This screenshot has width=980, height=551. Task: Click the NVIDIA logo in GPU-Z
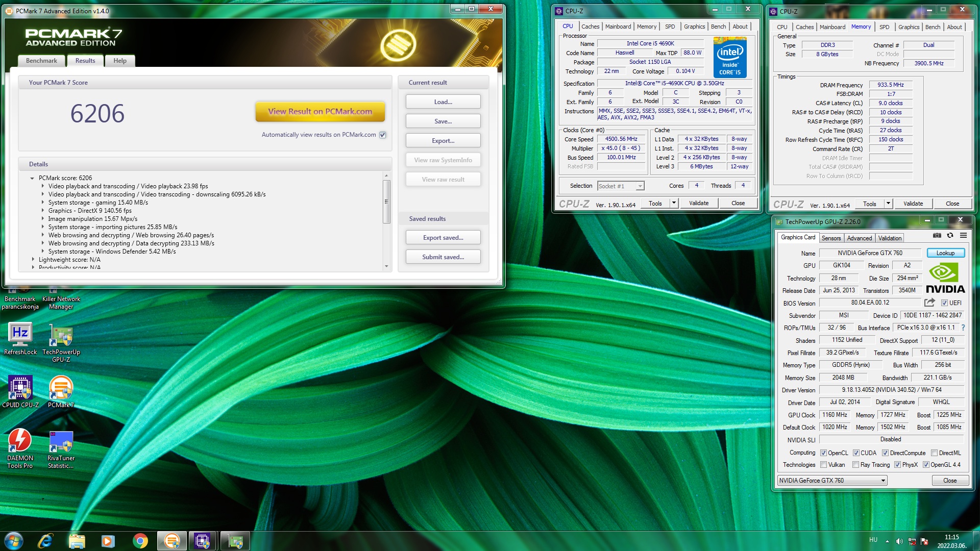945,278
